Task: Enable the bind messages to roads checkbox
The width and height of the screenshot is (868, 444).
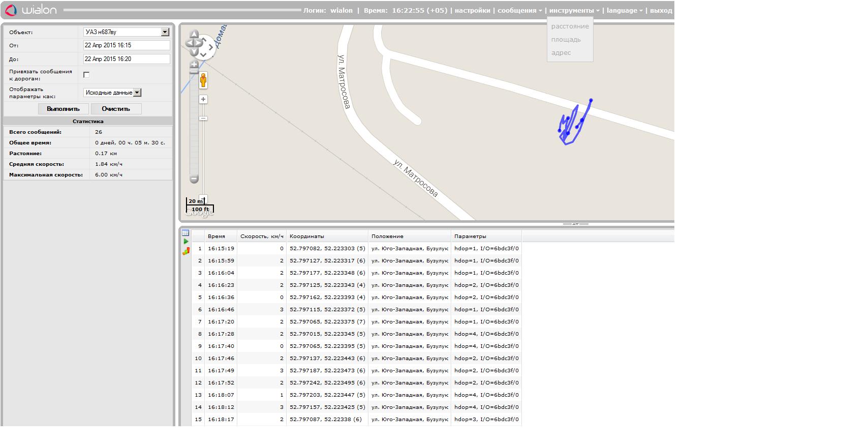Action: 86,75
